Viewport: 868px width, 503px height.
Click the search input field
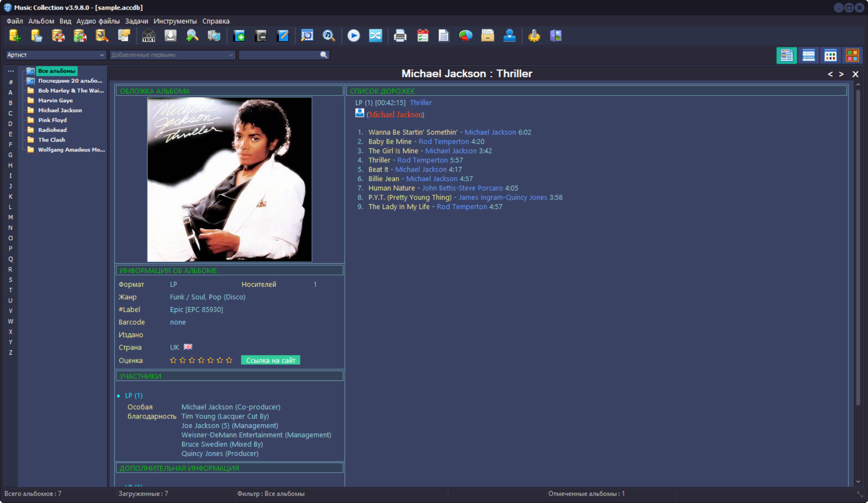(279, 55)
